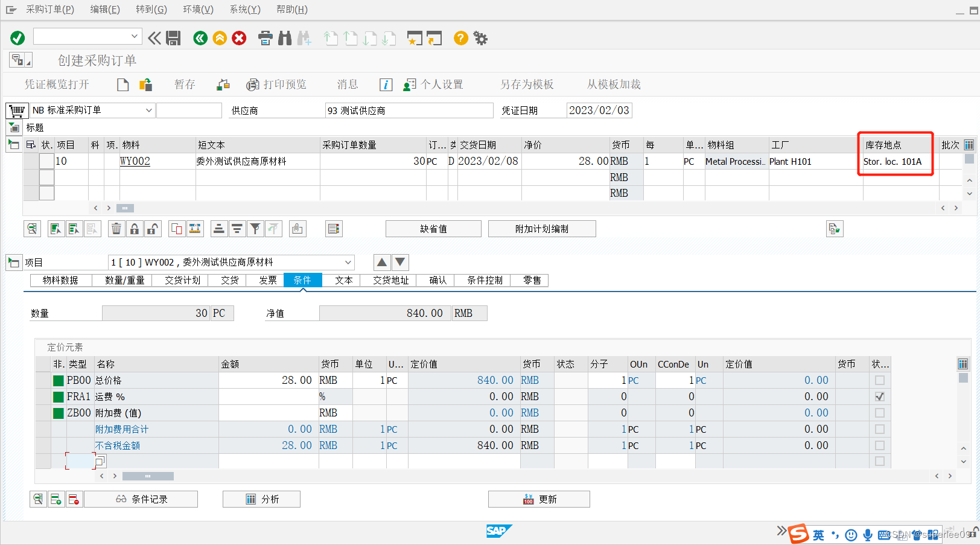Go to previous item with up triangle
The width and height of the screenshot is (980, 545).
382,263
